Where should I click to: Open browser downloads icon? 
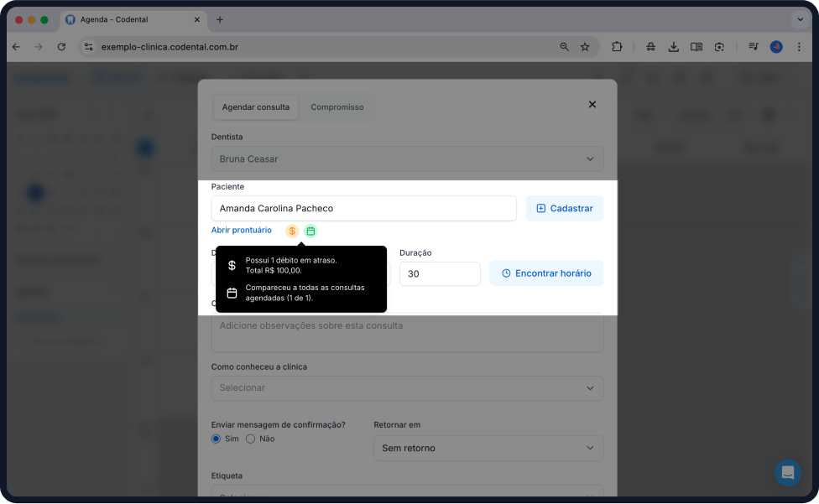[x=673, y=47]
